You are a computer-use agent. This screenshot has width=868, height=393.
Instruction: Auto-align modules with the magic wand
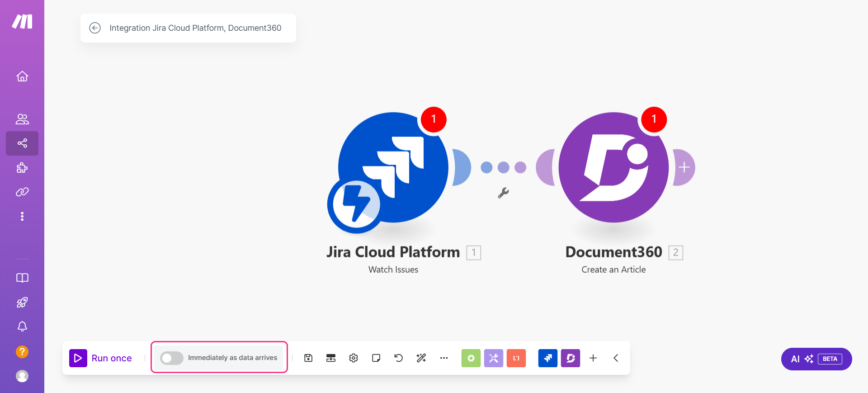421,358
